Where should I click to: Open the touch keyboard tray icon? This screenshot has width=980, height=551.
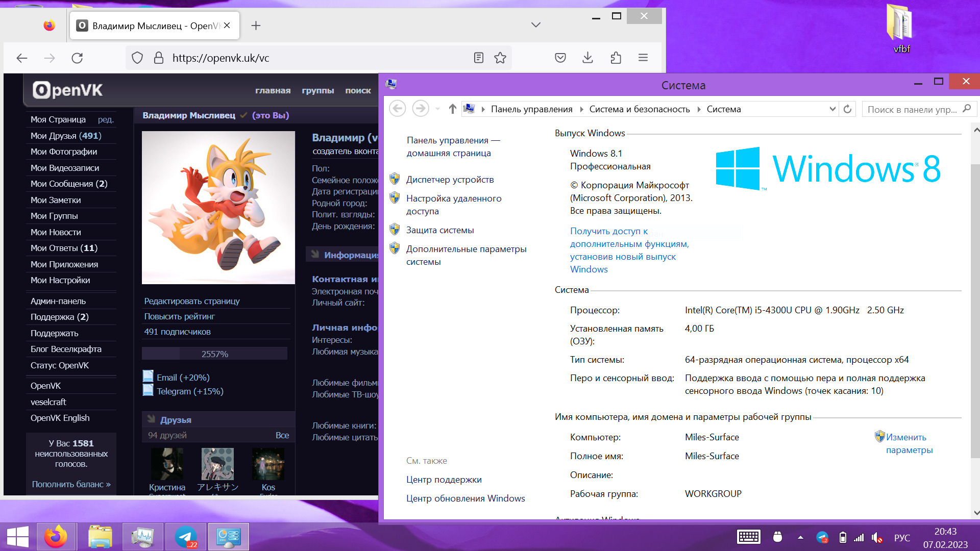pos(748,537)
